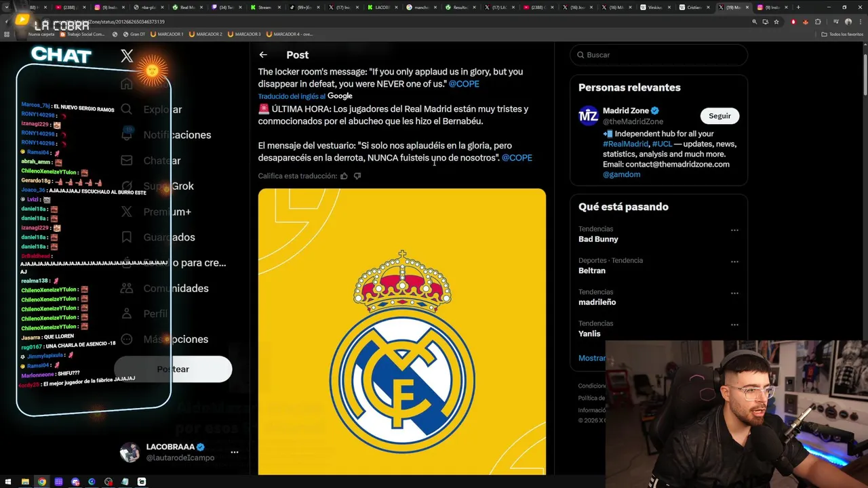The height and width of the screenshot is (488, 868).
Task: Open Guardados bookmarks in the sidebar
Action: click(x=157, y=237)
